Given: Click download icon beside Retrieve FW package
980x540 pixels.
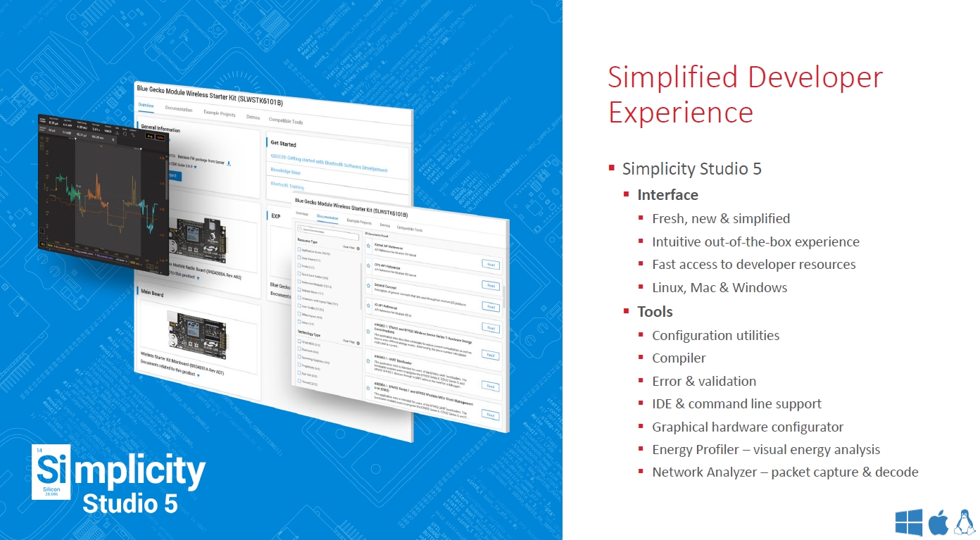Looking at the screenshot, I should (x=229, y=163).
